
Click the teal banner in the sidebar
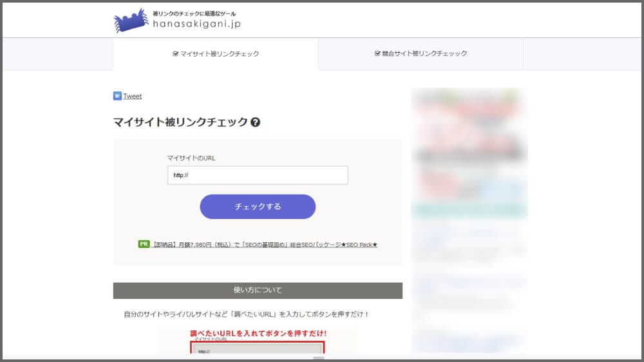(x=469, y=210)
